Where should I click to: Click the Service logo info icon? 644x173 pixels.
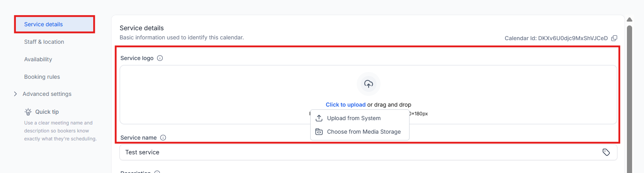click(160, 58)
